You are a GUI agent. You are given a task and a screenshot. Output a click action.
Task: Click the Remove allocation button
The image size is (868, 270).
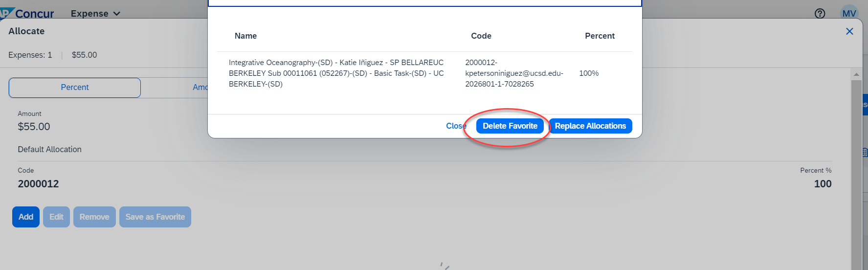[94, 217]
